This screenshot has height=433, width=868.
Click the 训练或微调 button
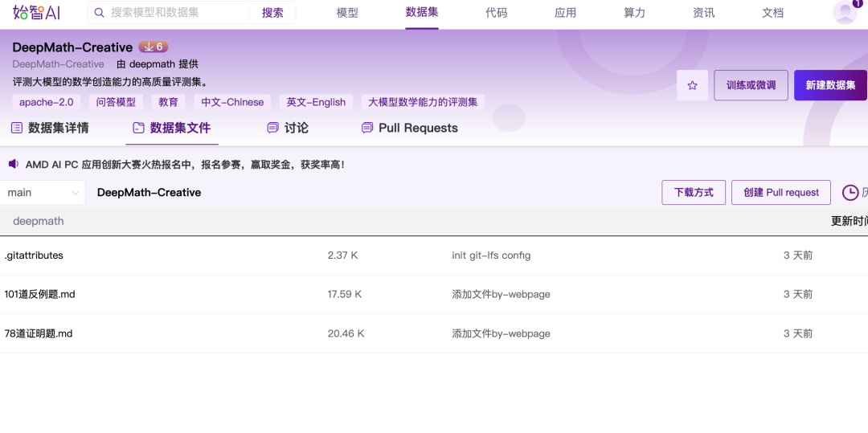[751, 85]
